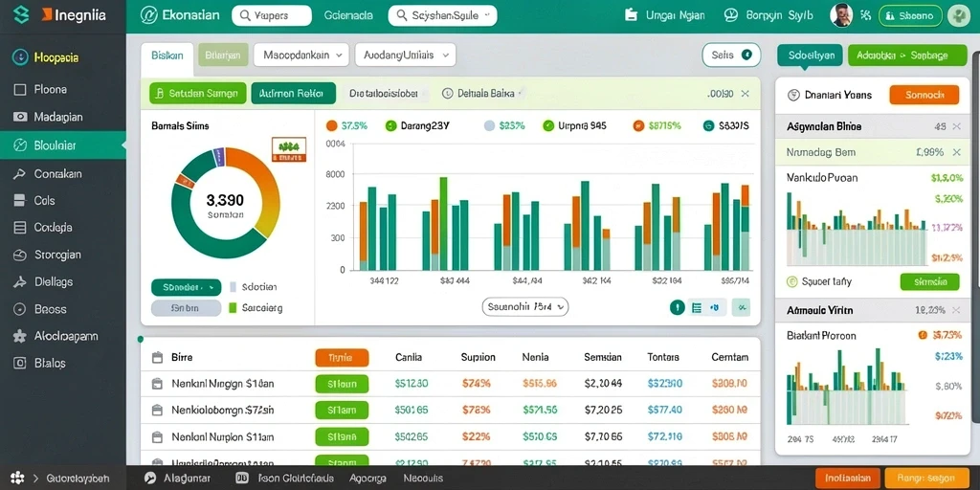The width and height of the screenshot is (980, 490).
Task: Toggle the green Sarcaierg legend checkbox
Action: click(234, 307)
